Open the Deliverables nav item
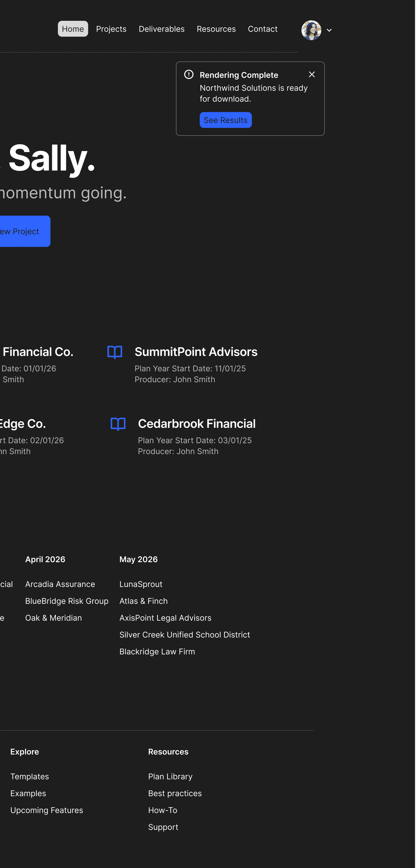This screenshot has width=416, height=868. pyautogui.click(x=162, y=29)
